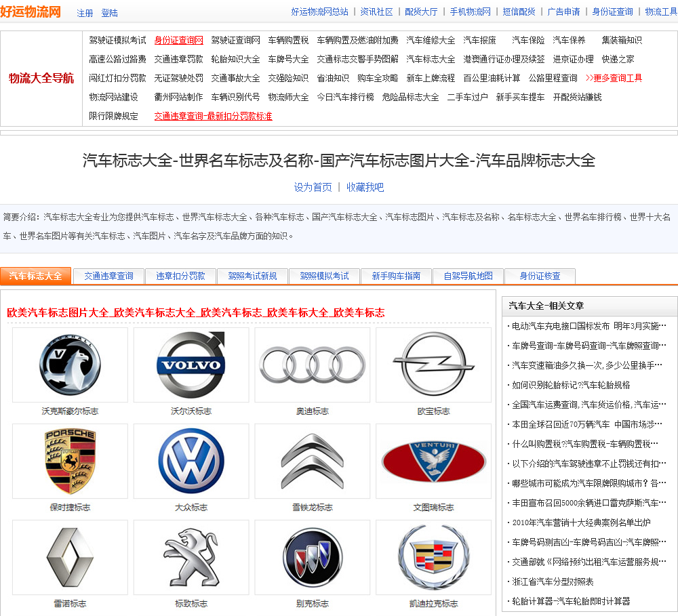
Task: Open the Renault diamond logo
Action: [70, 558]
